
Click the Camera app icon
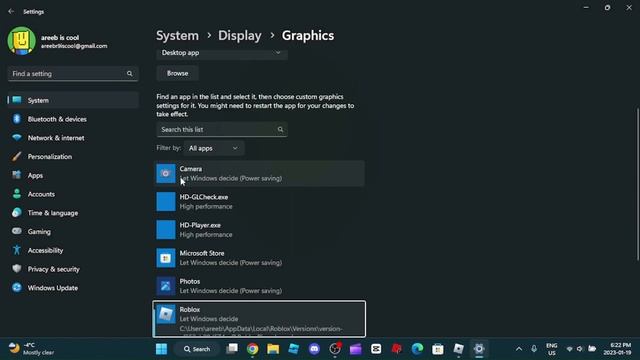pyautogui.click(x=166, y=173)
